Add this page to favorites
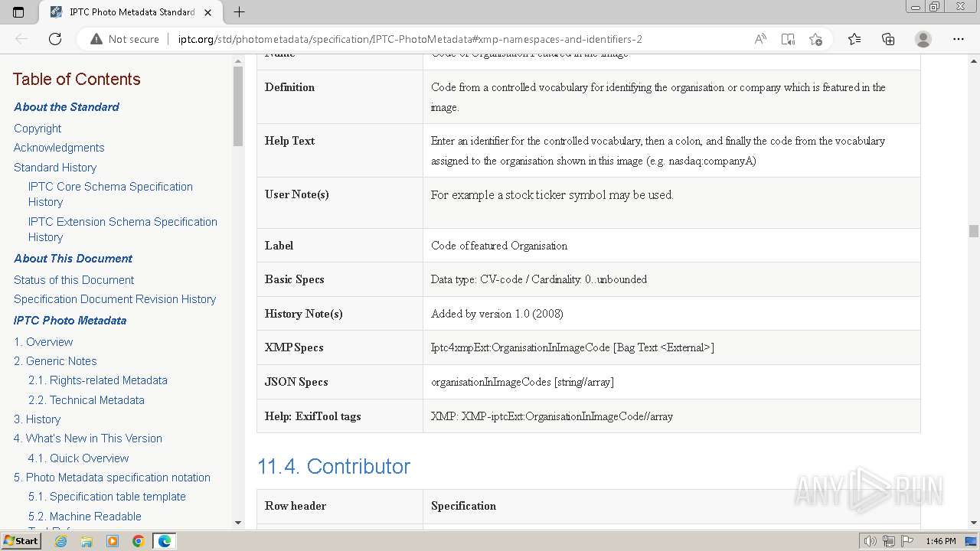This screenshot has width=980, height=551. (x=815, y=39)
